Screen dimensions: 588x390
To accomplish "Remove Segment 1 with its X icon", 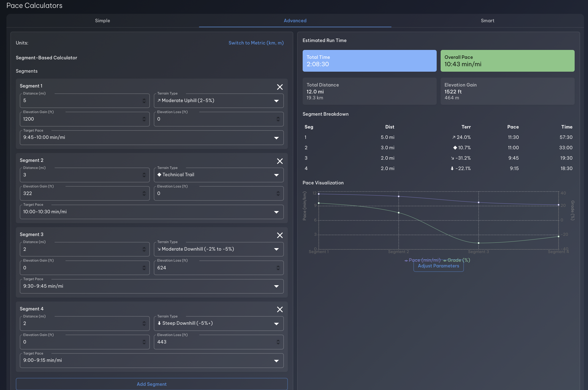I will [x=280, y=87].
